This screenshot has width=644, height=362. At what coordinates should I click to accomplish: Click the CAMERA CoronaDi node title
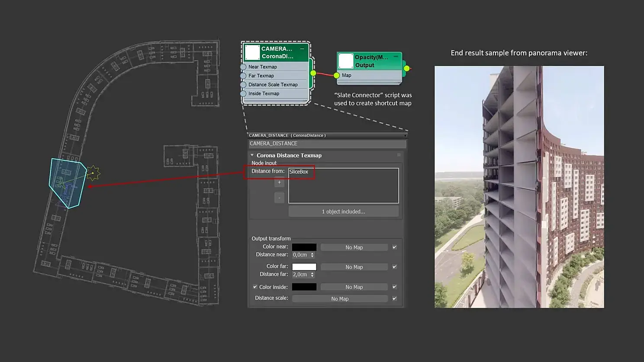point(277,52)
